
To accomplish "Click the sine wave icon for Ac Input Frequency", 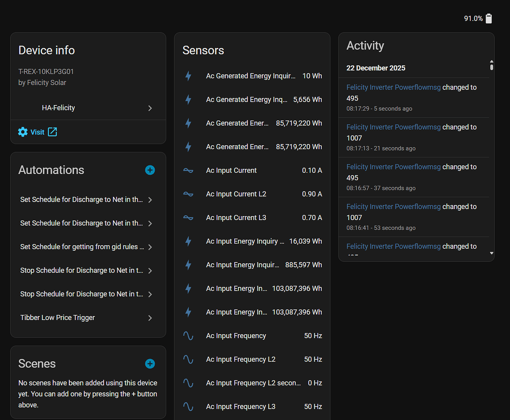I will coord(188,336).
